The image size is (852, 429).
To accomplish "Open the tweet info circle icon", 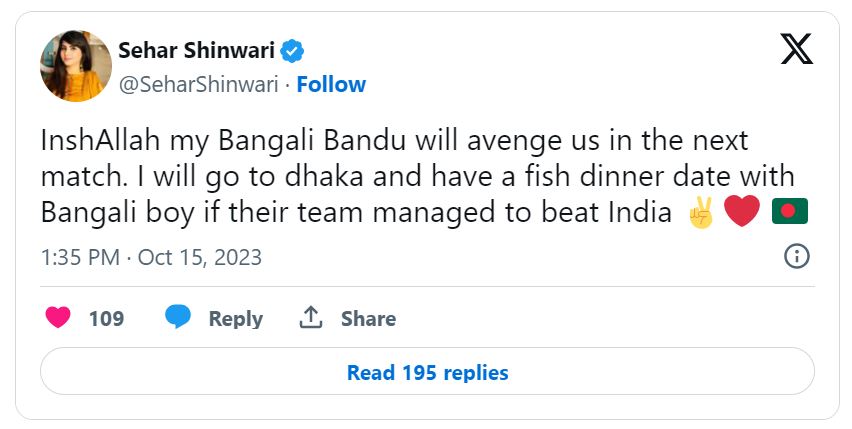I will coord(796,257).
